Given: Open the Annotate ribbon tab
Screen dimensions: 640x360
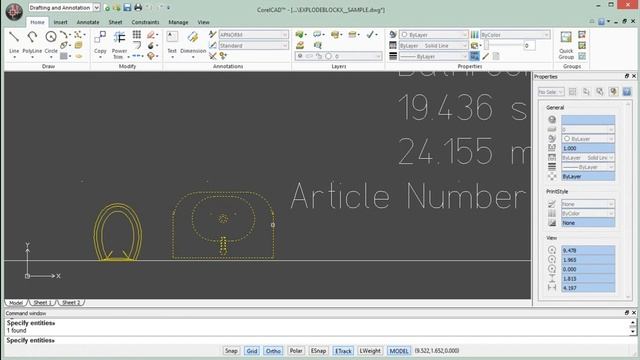Looking at the screenshot, I should 88,22.
